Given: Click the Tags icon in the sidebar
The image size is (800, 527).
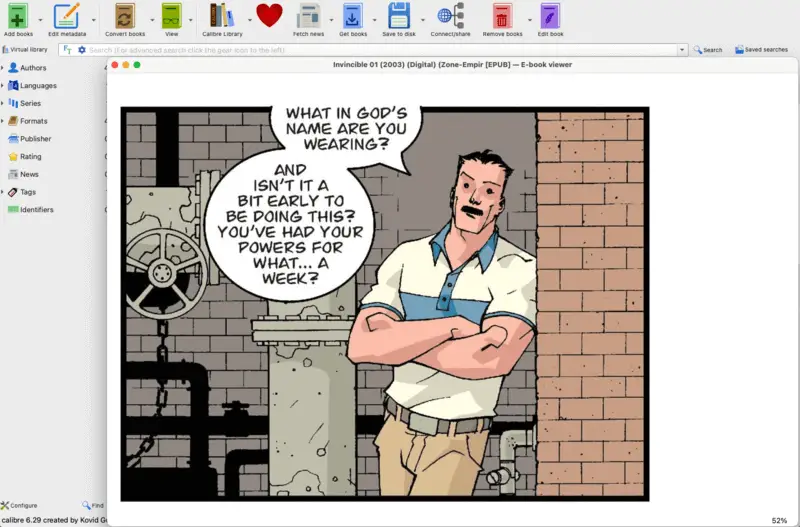Looking at the screenshot, I should (x=13, y=192).
